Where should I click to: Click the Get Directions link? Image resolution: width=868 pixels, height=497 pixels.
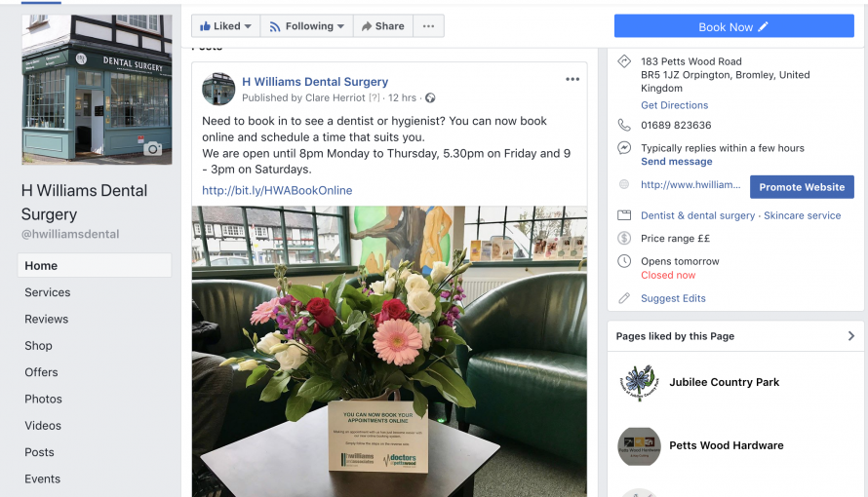[x=674, y=105]
